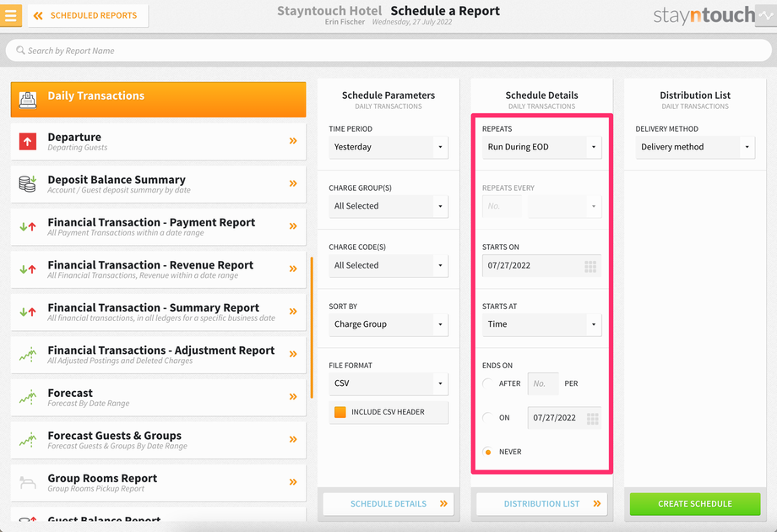Click the Create Schedule button
This screenshot has width=777, height=532.
[x=695, y=504]
